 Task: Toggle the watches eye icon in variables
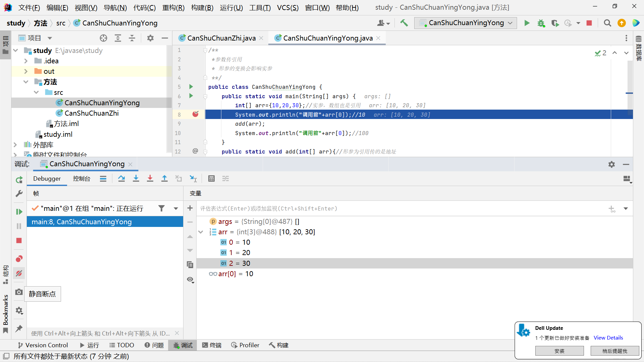pyautogui.click(x=190, y=280)
